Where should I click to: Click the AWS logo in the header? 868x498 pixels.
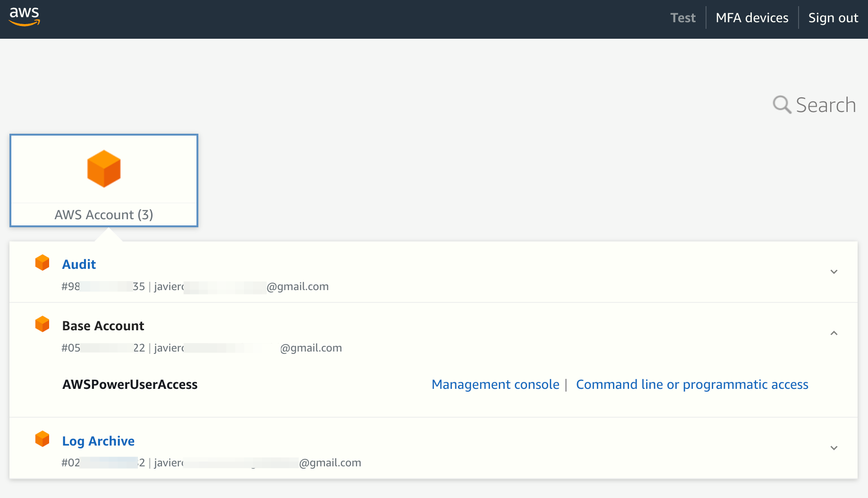click(x=24, y=17)
